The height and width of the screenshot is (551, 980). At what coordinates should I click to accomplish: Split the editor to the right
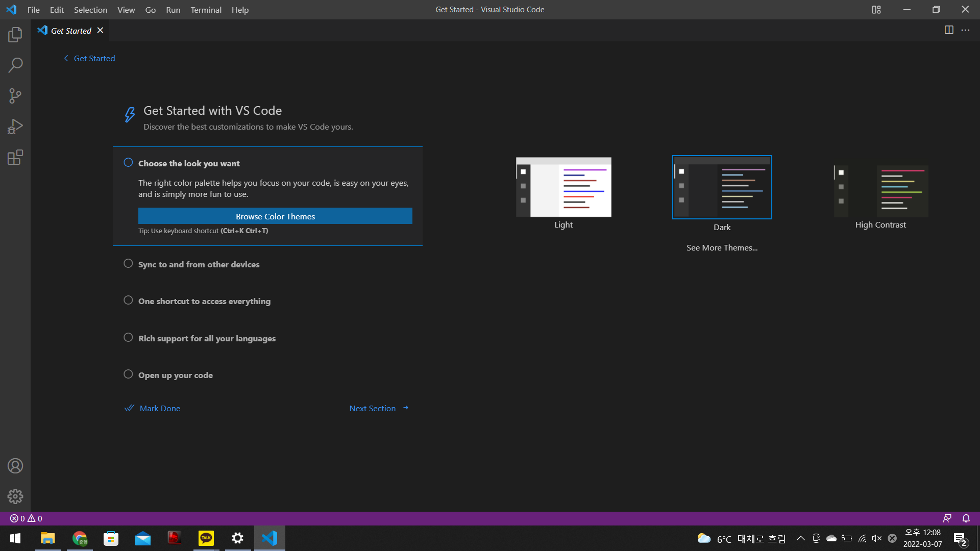point(949,30)
